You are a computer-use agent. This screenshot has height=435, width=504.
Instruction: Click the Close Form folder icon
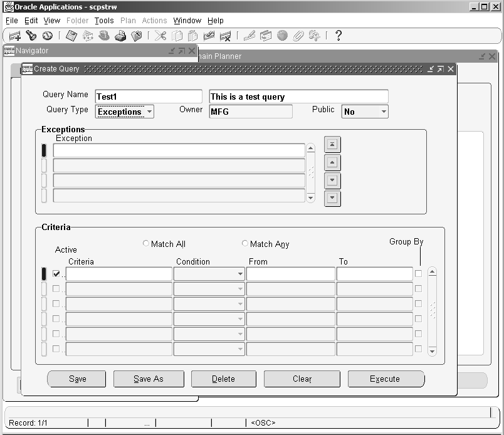coord(136,36)
